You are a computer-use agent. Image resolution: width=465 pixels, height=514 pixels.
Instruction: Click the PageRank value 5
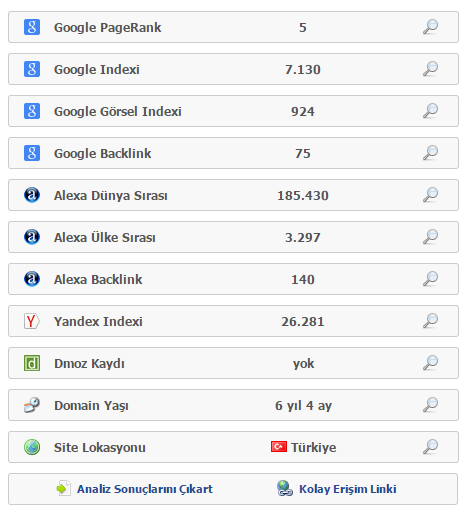pyautogui.click(x=303, y=28)
